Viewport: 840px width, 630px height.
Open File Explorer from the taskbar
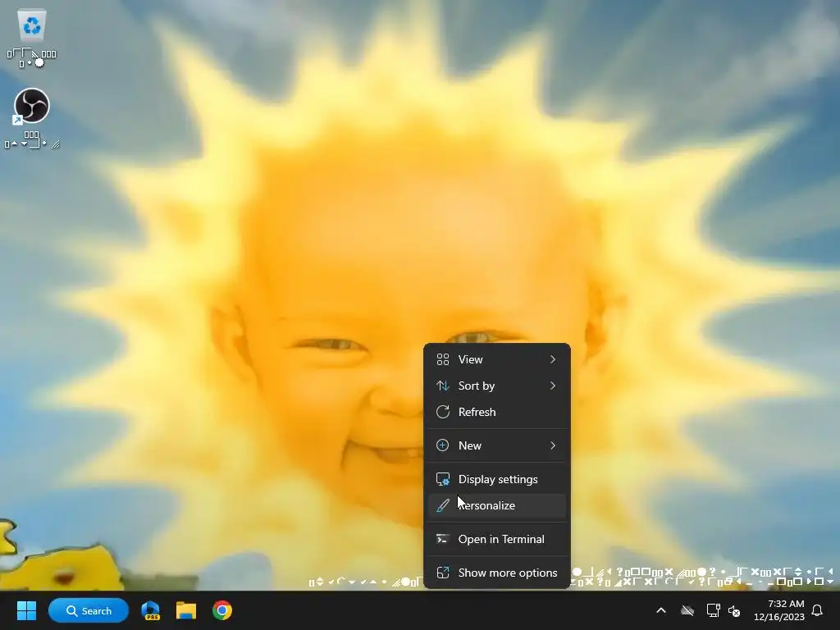click(186, 610)
